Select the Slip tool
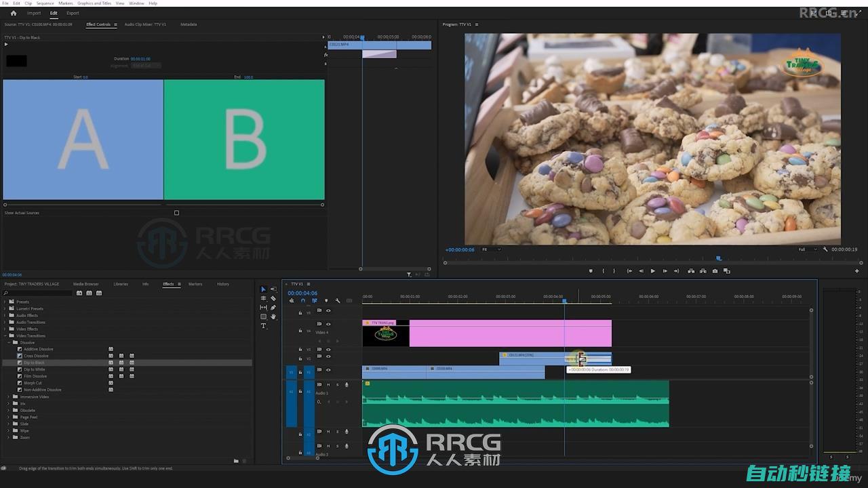 264,308
